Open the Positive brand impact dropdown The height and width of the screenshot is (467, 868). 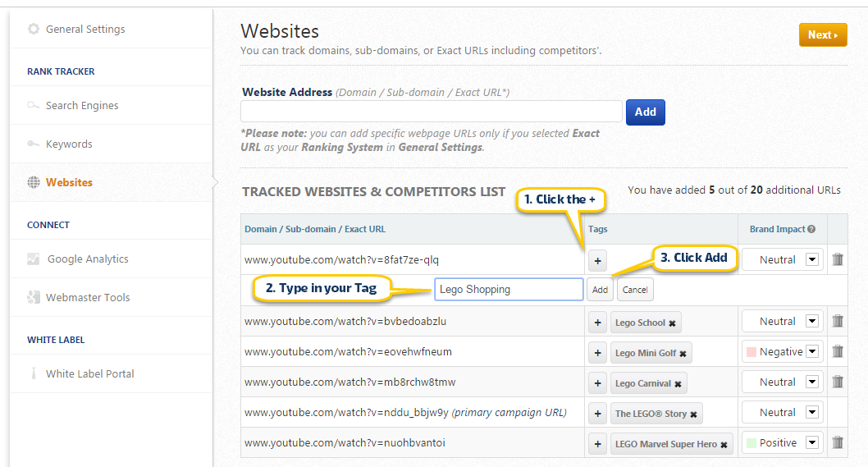812,442
